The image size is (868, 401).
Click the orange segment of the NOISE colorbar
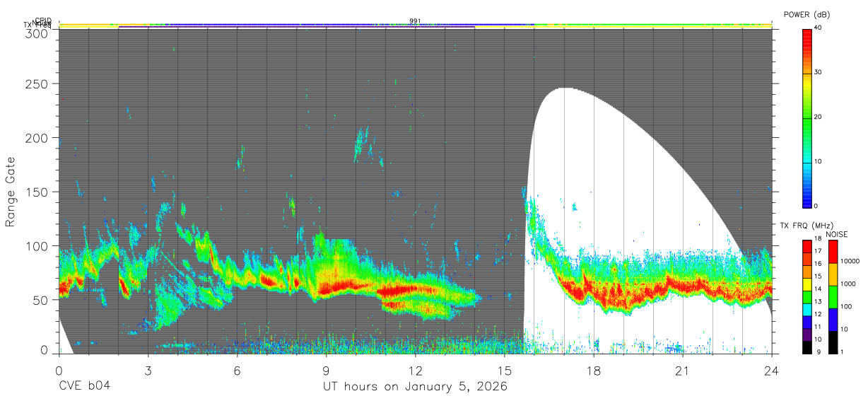point(833,274)
